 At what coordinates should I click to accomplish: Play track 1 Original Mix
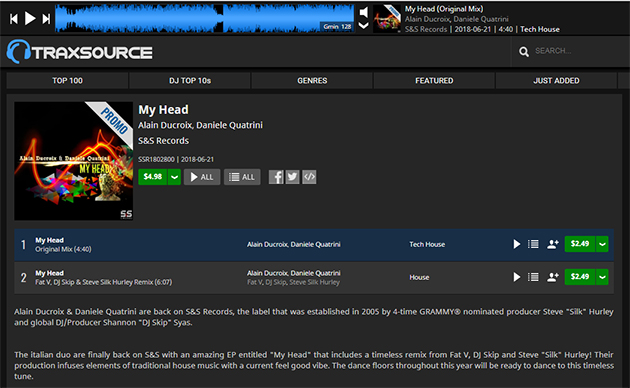(x=517, y=244)
